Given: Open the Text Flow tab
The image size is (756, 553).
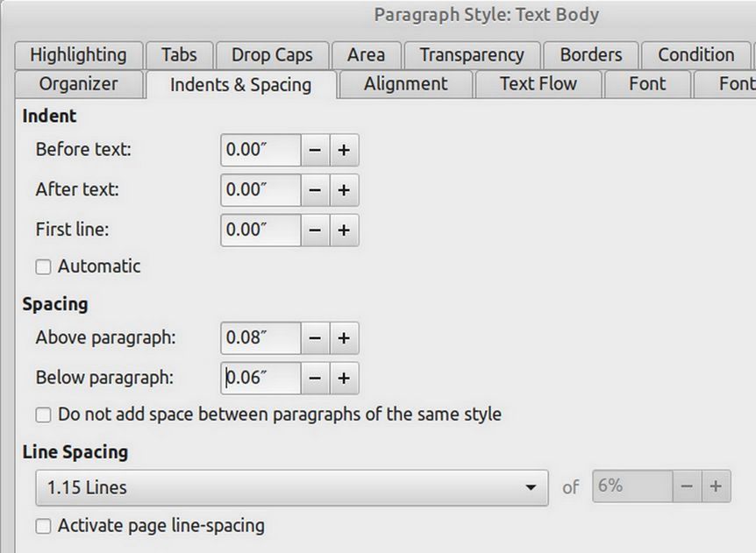Looking at the screenshot, I should pos(538,84).
